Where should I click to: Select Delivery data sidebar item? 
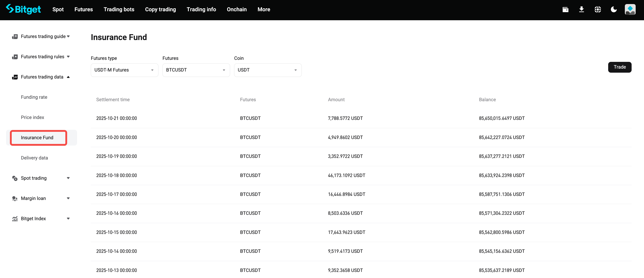pyautogui.click(x=34, y=158)
